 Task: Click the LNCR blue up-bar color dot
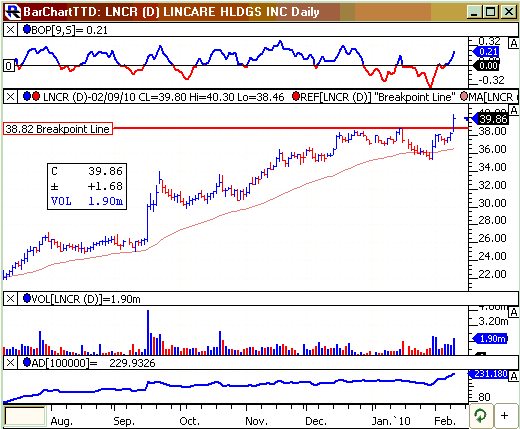coord(27,97)
